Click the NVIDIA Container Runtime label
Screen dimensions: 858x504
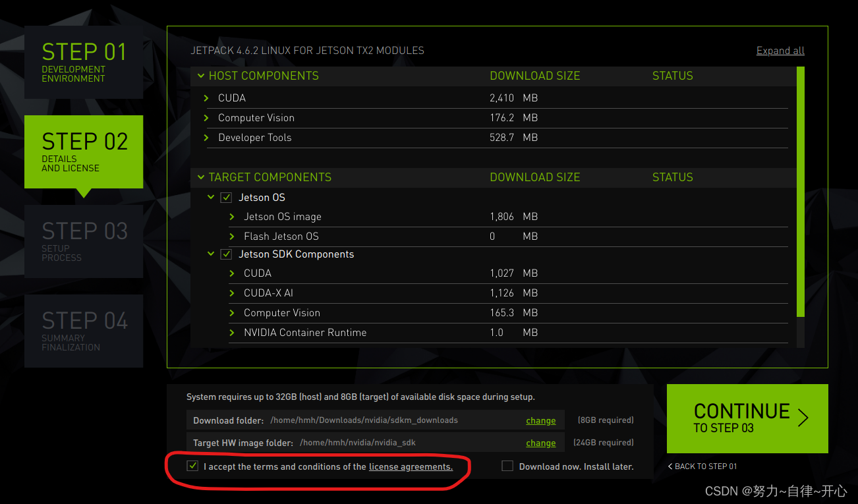[x=305, y=333]
